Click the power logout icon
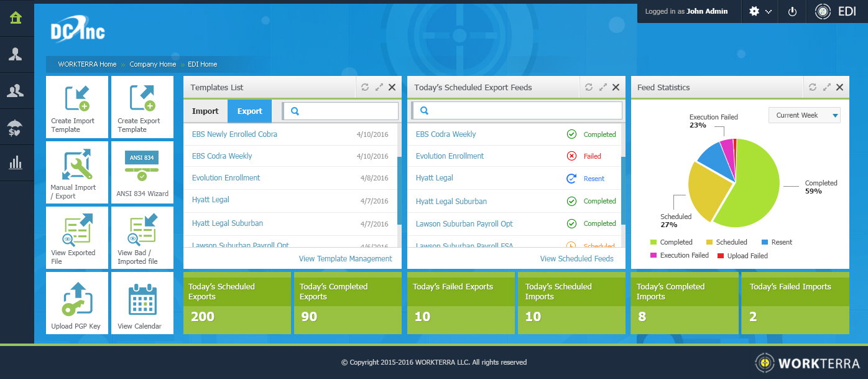 (x=792, y=12)
